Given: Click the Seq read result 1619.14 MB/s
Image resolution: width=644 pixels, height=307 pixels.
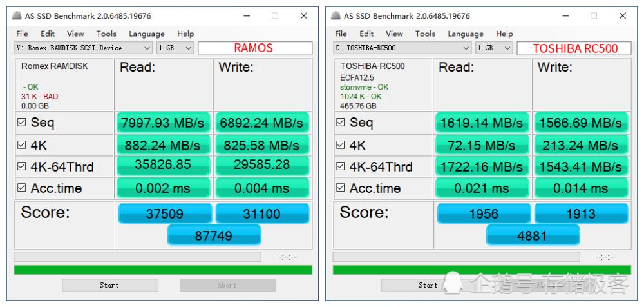Looking at the screenshot, I should 482,123.
